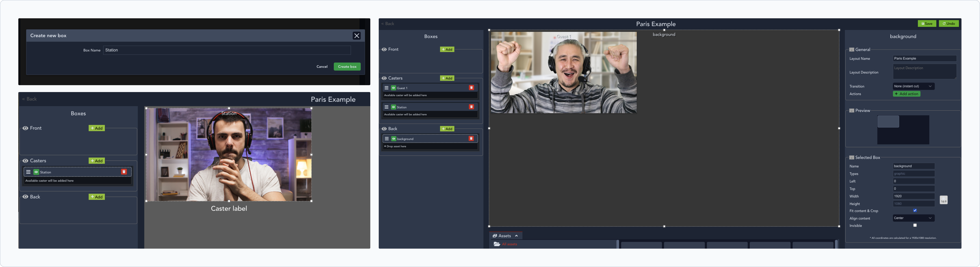This screenshot has height=267, width=980.
Task: Confirm with the Create box button
Action: 347,66
